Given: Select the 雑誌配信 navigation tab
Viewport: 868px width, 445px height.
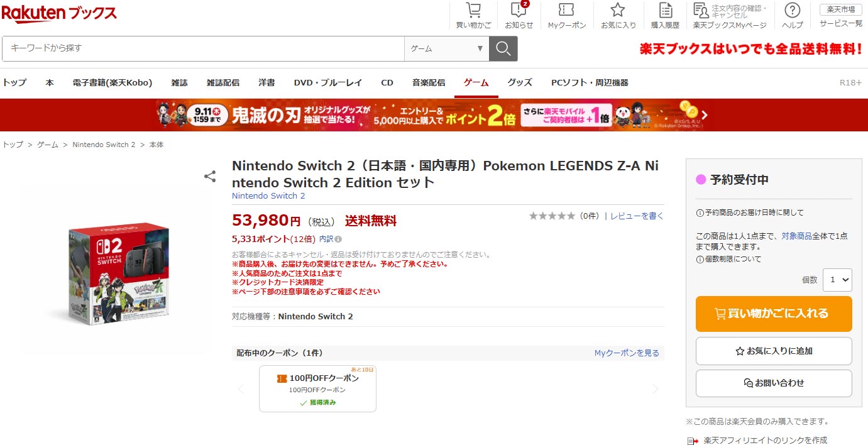Looking at the screenshot, I should pyautogui.click(x=223, y=82).
